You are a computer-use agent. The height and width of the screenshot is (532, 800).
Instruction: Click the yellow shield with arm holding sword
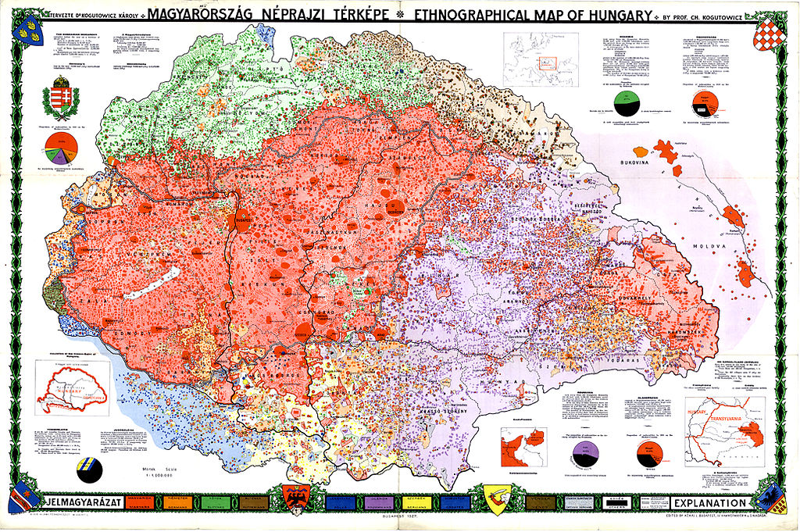496,500
